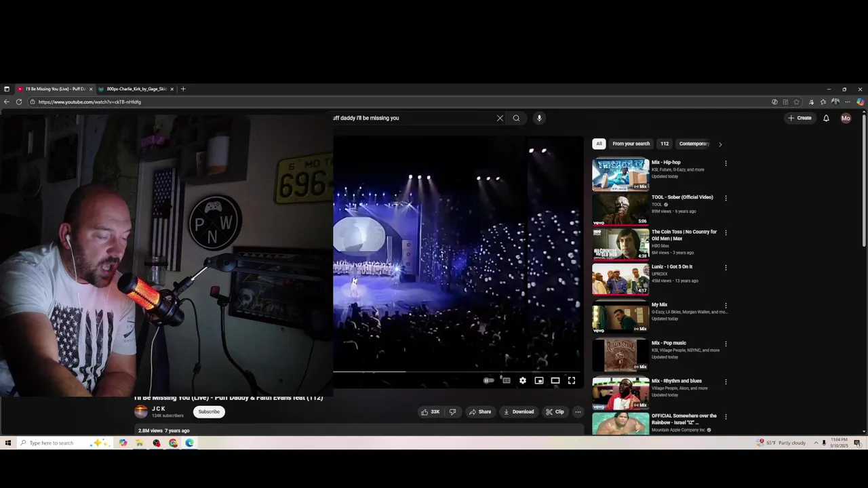
Task: Open 'Mix - Hip-hop' thumbnail
Action: tap(620, 174)
